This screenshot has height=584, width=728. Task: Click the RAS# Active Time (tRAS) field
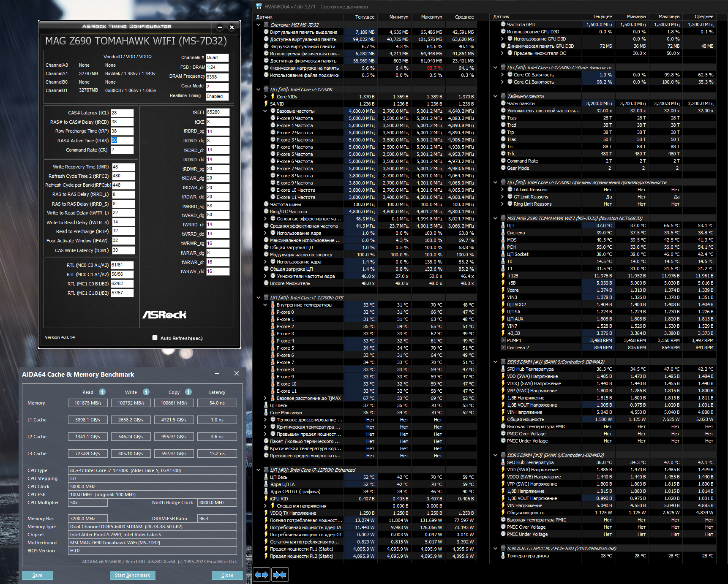pos(122,141)
